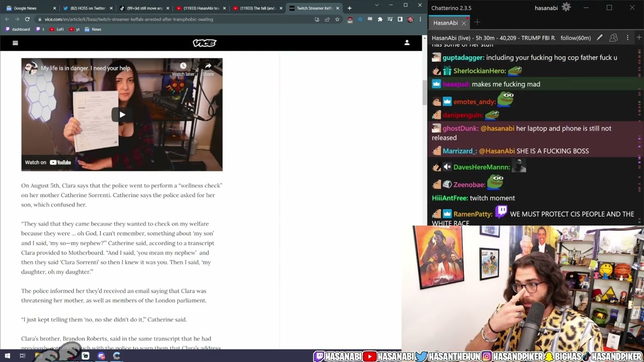The width and height of the screenshot is (644, 362).
Task: Open Windows Task View
Action: (x=22, y=356)
